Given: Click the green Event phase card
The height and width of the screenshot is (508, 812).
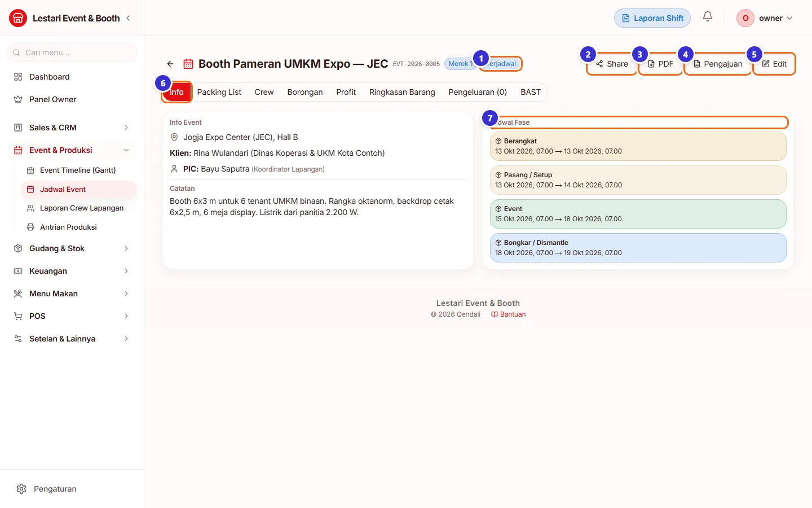Looking at the screenshot, I should 638,214.
